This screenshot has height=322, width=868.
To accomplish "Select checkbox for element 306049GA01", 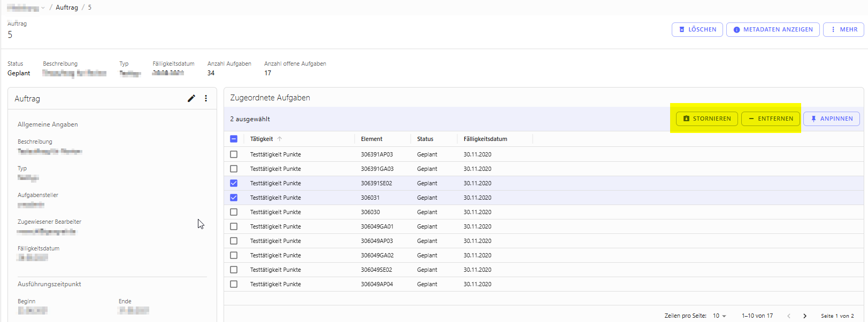I will coord(234,226).
